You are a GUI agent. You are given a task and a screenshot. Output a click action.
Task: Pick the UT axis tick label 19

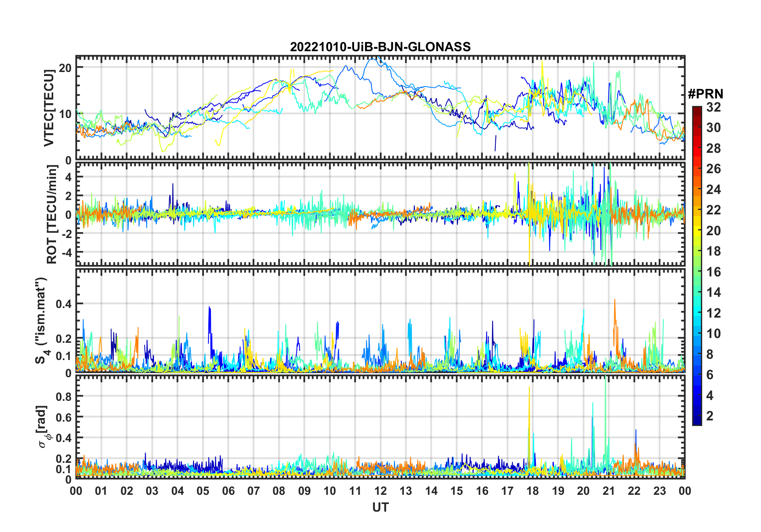[558, 491]
